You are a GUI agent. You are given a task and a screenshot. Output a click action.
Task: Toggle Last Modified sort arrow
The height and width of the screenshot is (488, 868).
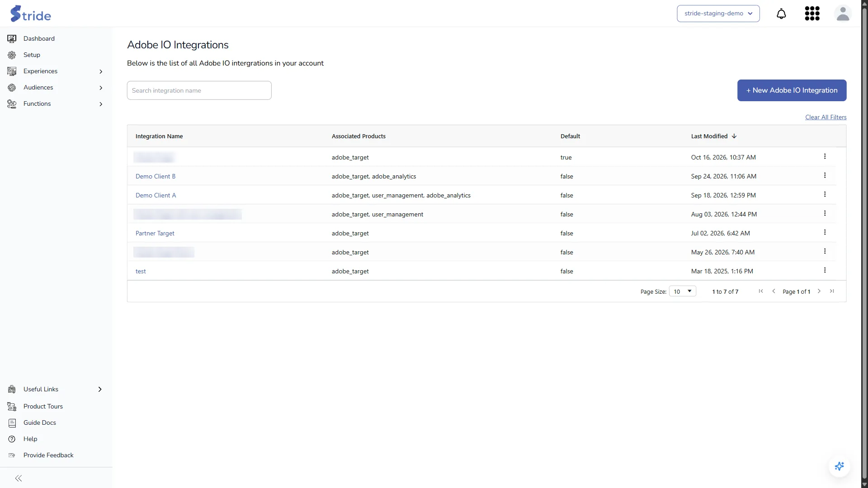point(734,136)
